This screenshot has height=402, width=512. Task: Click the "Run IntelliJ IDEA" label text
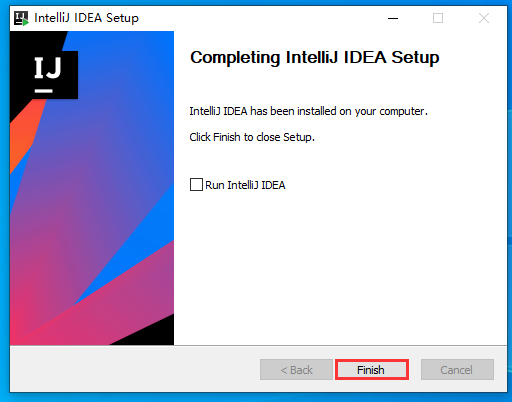pyautogui.click(x=245, y=185)
